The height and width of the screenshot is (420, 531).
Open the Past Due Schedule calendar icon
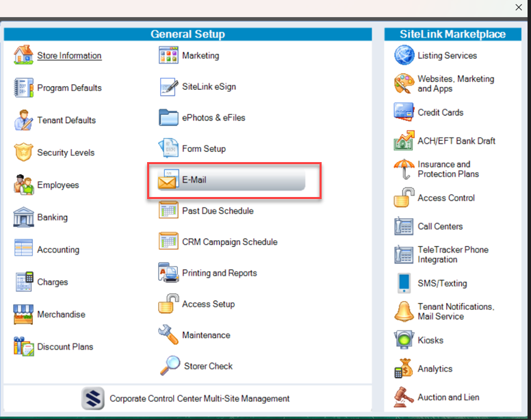click(x=168, y=210)
